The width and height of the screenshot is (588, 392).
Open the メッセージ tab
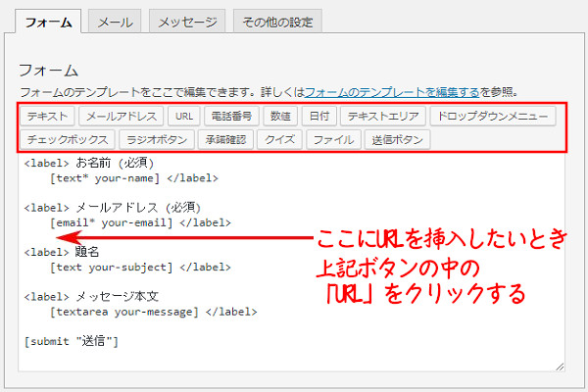click(187, 22)
